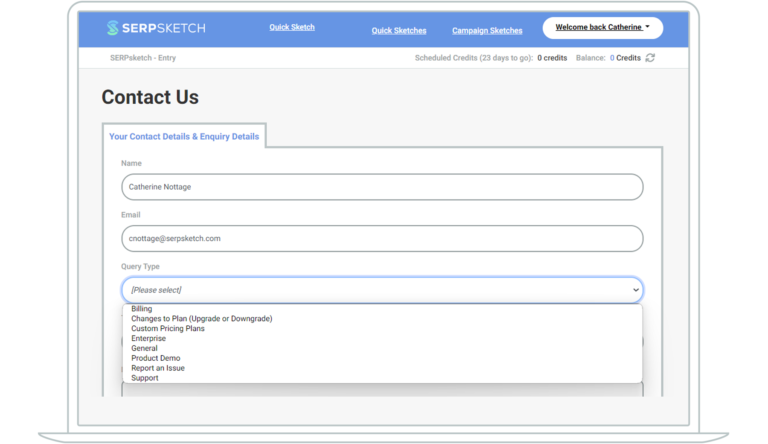Choose Billing from the query list

click(x=382, y=309)
